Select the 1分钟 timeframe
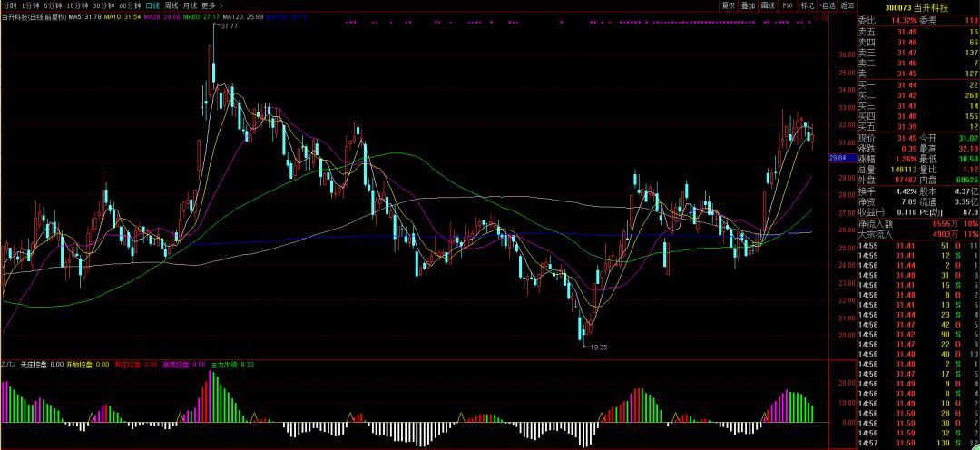Screen dimensions: 980x450 [37, 5]
